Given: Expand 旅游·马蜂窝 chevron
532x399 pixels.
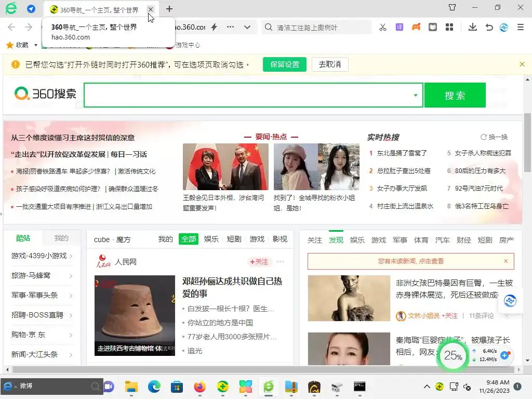Looking at the screenshot, I should 71,276.
